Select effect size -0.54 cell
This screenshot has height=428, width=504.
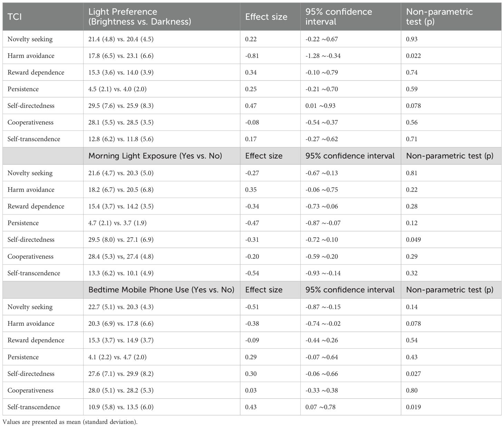[x=270, y=273]
